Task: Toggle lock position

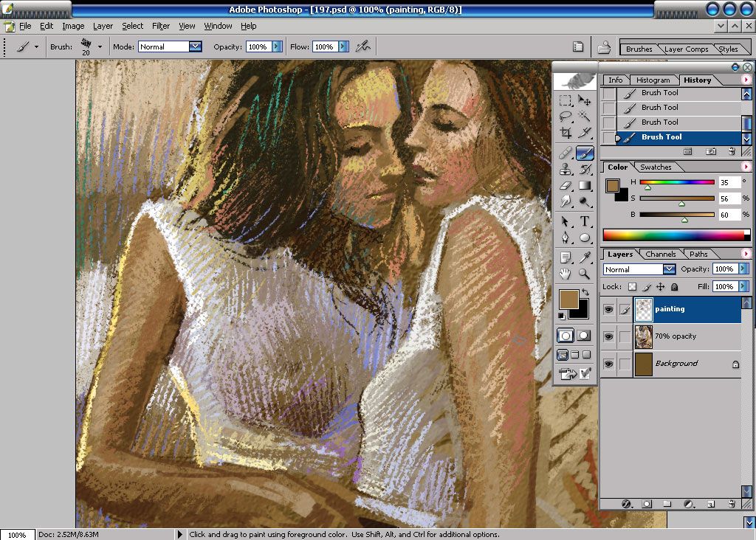Action: coord(661,287)
